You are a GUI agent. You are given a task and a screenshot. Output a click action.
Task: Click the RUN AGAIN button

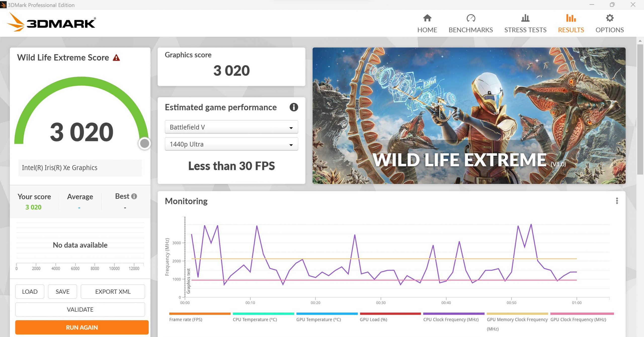82,327
